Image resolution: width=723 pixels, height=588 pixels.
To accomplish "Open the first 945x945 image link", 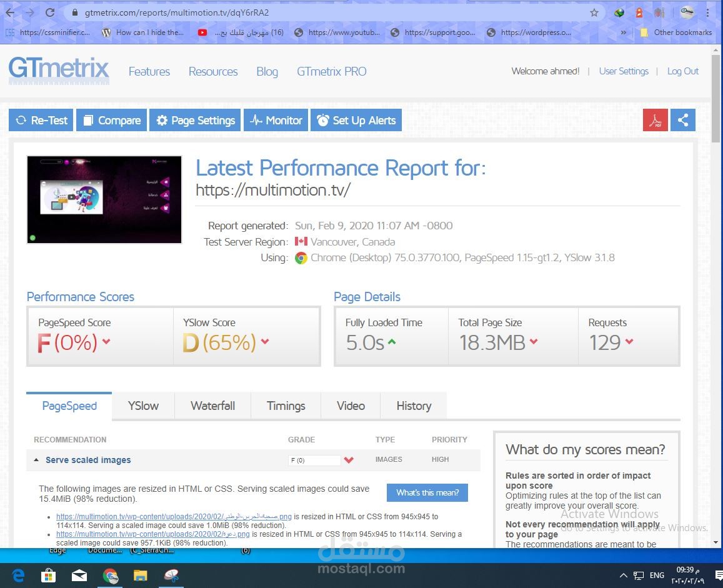I will [x=174, y=517].
